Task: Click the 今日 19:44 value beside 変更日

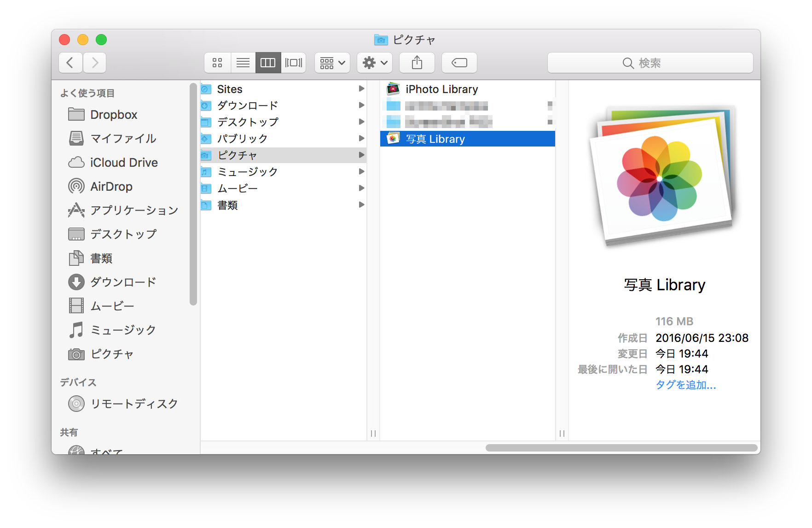Action: pyautogui.click(x=682, y=353)
